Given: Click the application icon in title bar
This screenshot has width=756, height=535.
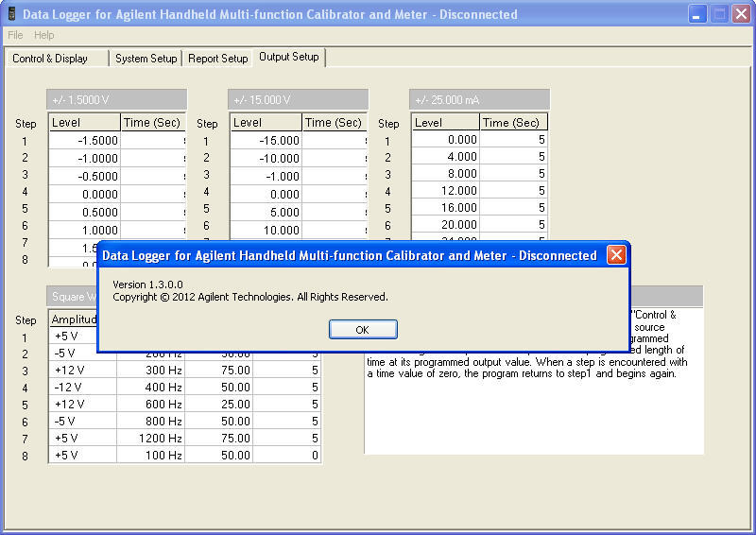Looking at the screenshot, I should 11,14.
